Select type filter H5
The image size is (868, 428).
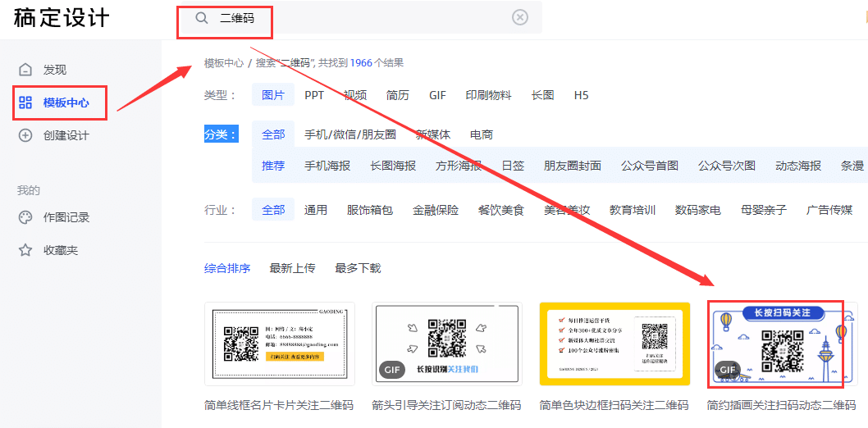pos(581,95)
